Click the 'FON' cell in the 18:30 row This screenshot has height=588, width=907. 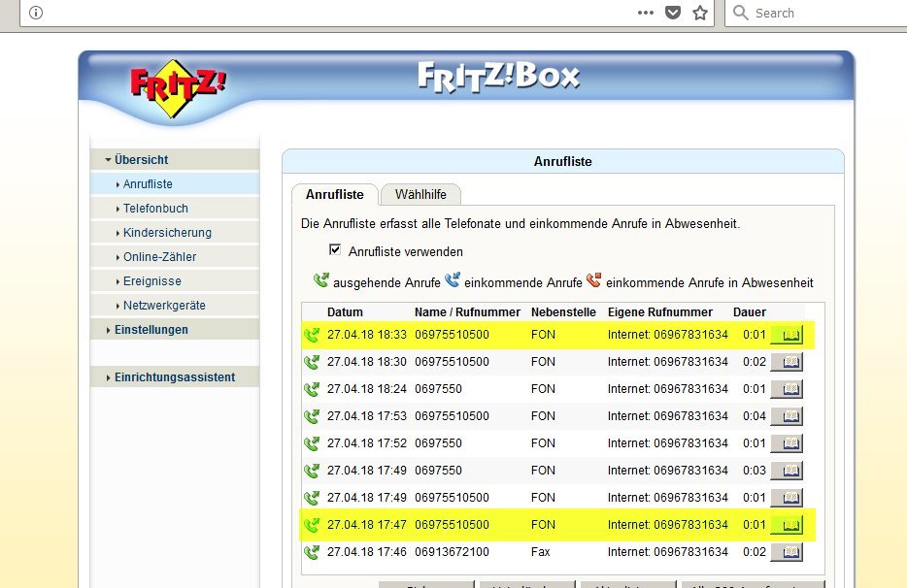pyautogui.click(x=543, y=362)
